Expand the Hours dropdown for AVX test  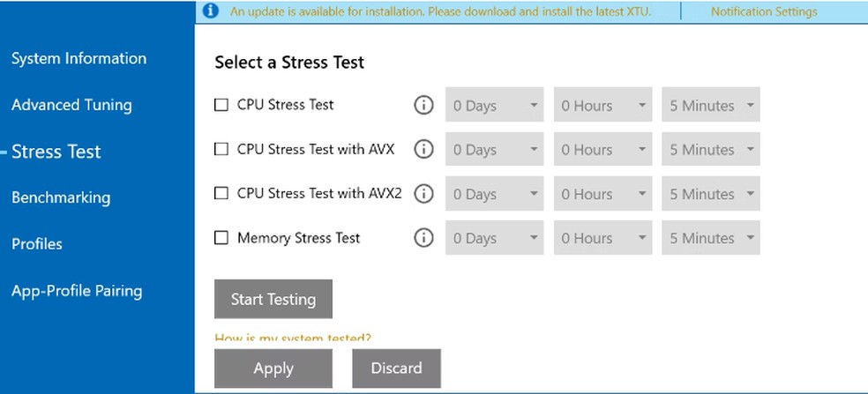pos(602,150)
